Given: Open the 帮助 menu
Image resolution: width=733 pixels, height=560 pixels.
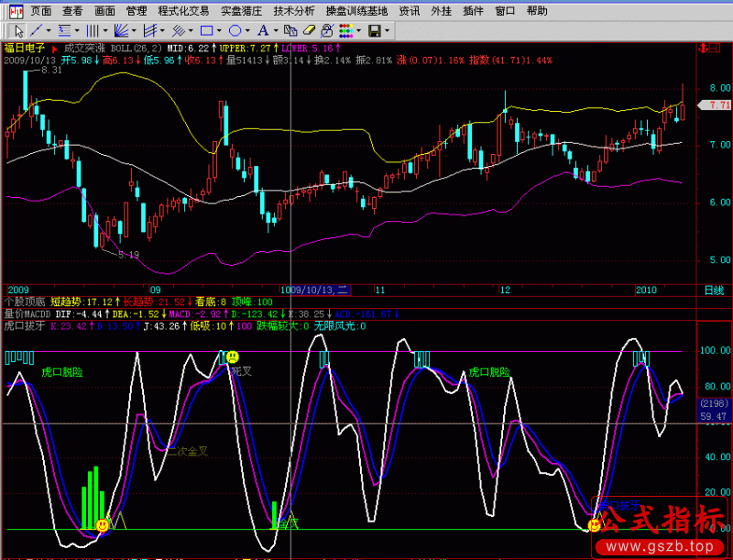Looking at the screenshot, I should [538, 11].
